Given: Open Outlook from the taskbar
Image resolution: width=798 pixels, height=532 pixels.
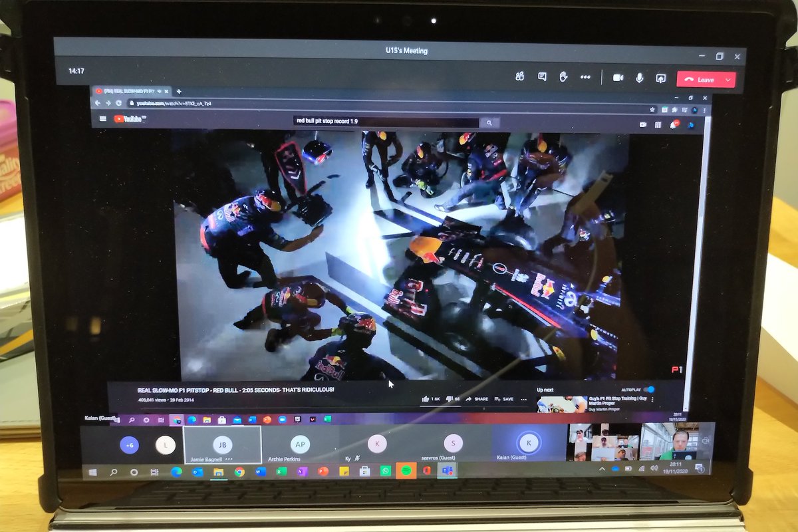Looking at the screenshot, I should 197,472.
